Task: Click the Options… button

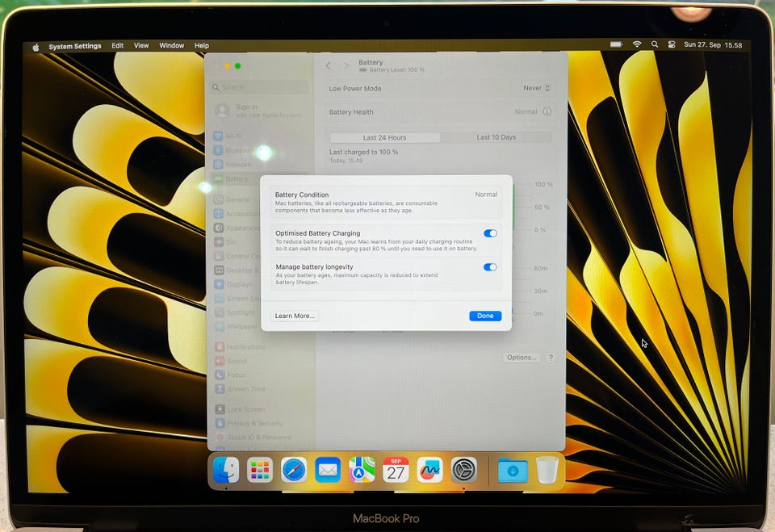Action: point(522,358)
